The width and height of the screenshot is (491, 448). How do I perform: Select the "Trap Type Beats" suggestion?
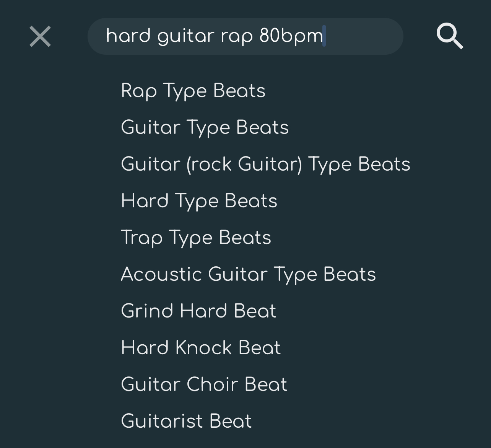click(196, 238)
